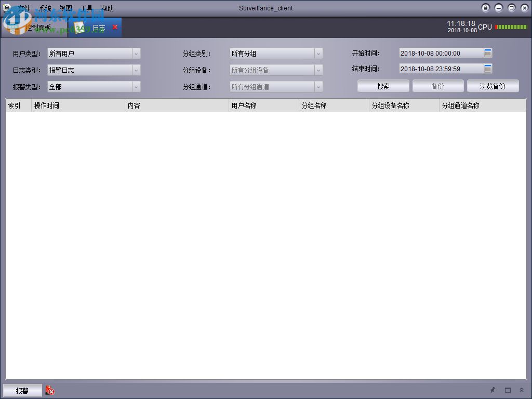This screenshot has height=399, width=532.
Task: Sort by the 用户名称 column header
Action: tap(264, 105)
